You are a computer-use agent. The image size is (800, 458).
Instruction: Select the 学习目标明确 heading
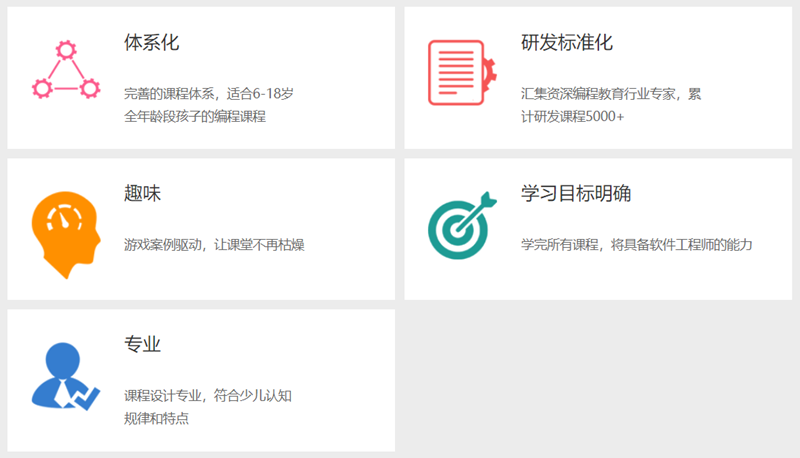click(575, 194)
